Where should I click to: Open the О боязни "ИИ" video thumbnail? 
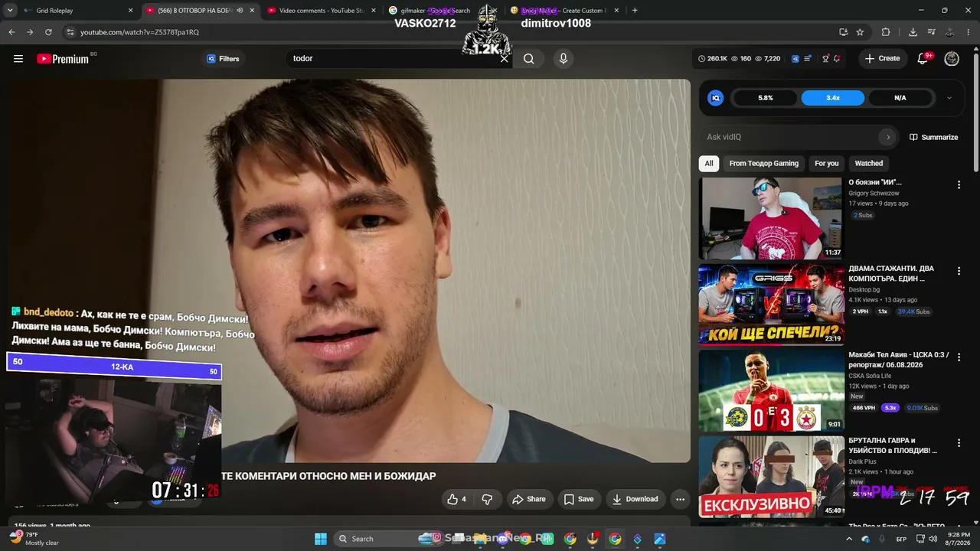[x=771, y=219]
